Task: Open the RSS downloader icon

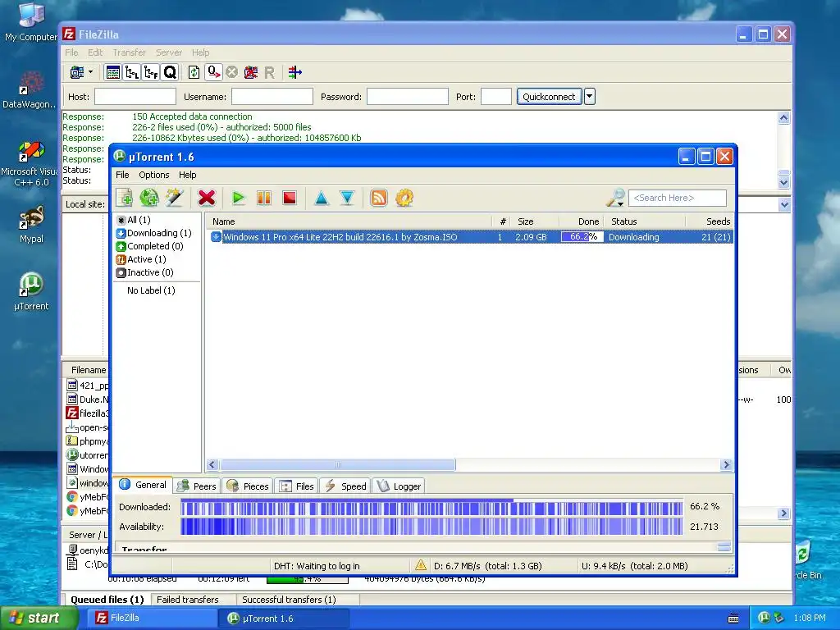Action: point(379,198)
